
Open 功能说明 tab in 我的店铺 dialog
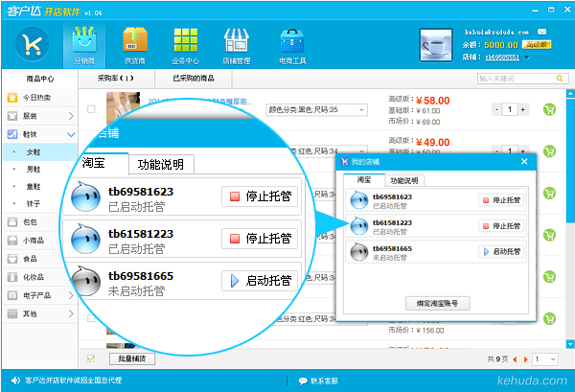(404, 180)
